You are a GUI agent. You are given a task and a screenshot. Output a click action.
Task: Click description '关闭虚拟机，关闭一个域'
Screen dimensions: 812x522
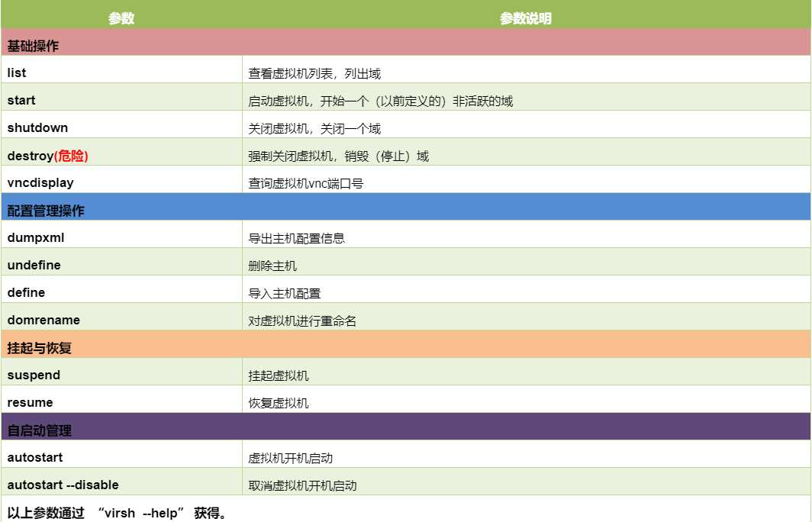(314, 128)
